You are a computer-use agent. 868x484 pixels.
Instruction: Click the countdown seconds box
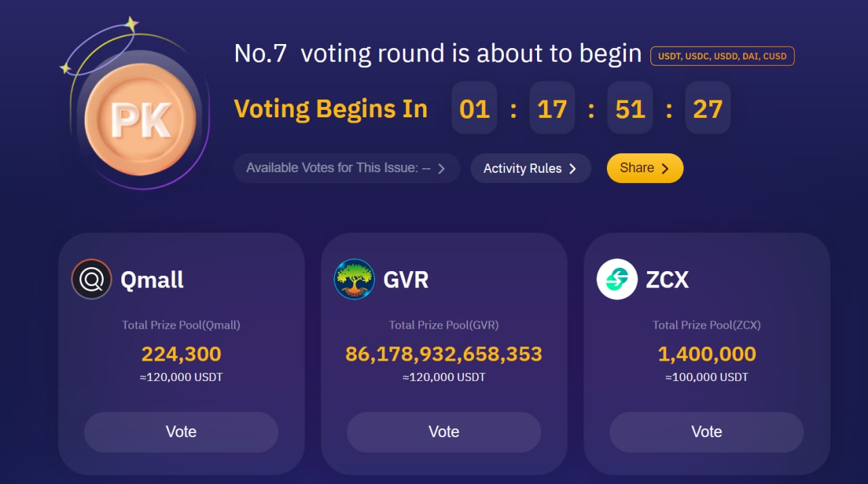click(707, 108)
